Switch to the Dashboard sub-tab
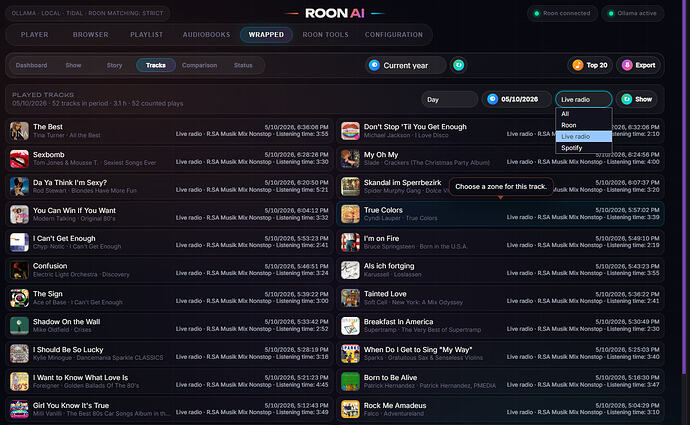This screenshot has height=425, width=690. click(x=31, y=65)
